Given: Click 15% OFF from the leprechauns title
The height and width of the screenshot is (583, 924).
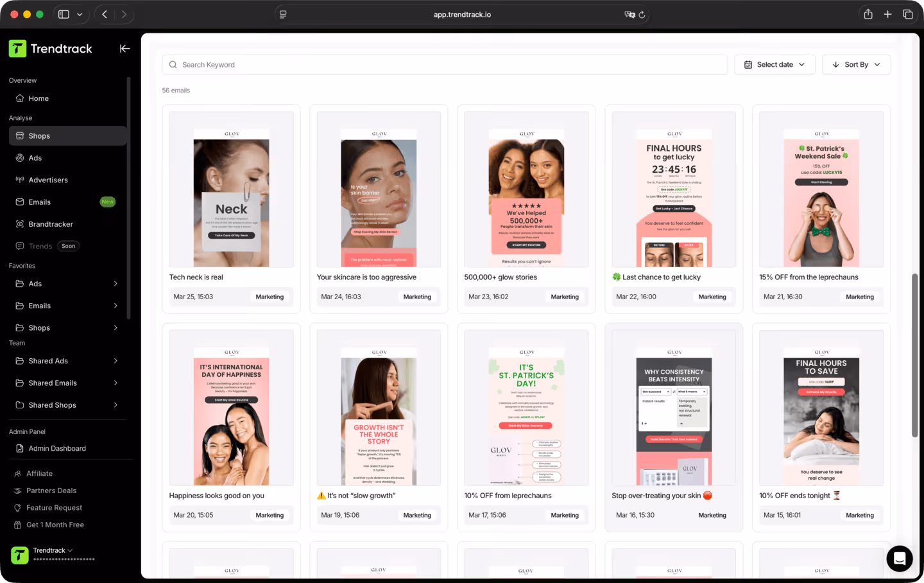Looking at the screenshot, I should pyautogui.click(x=809, y=277).
